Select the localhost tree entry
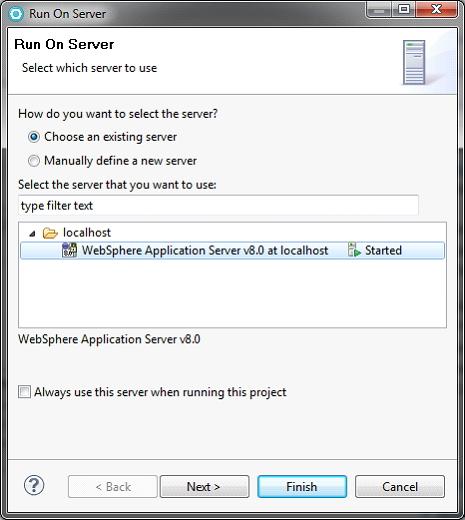The image size is (465, 520). [x=87, y=232]
